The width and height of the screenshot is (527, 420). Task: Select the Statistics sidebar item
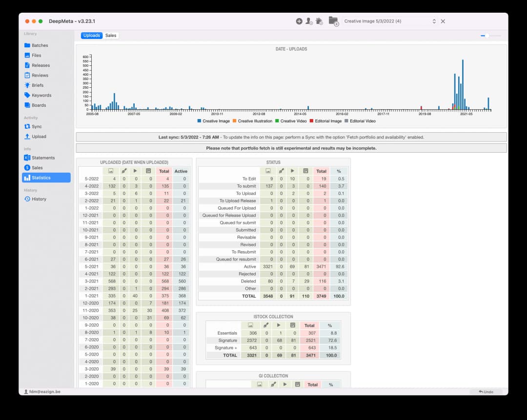[46, 178]
